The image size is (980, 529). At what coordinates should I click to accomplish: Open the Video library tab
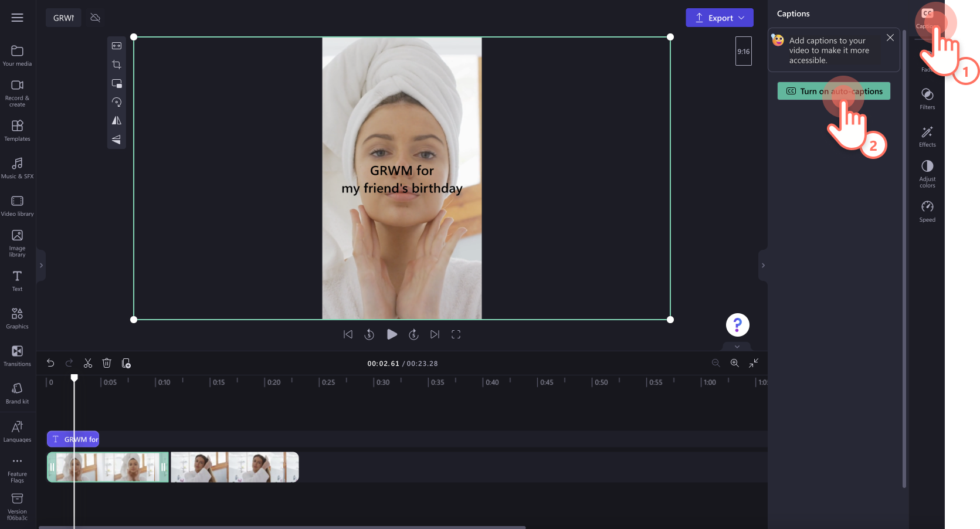click(18, 206)
